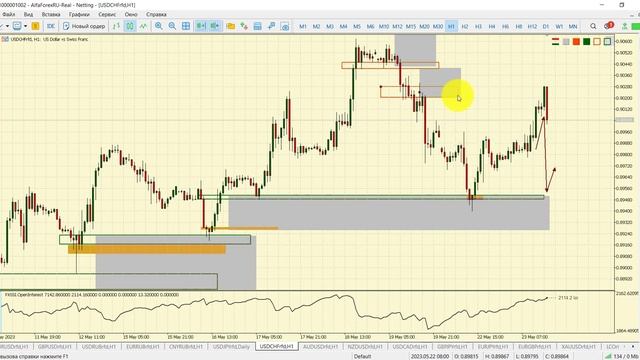Switch to the USDJPY Daily chart tab

click(x=231, y=347)
